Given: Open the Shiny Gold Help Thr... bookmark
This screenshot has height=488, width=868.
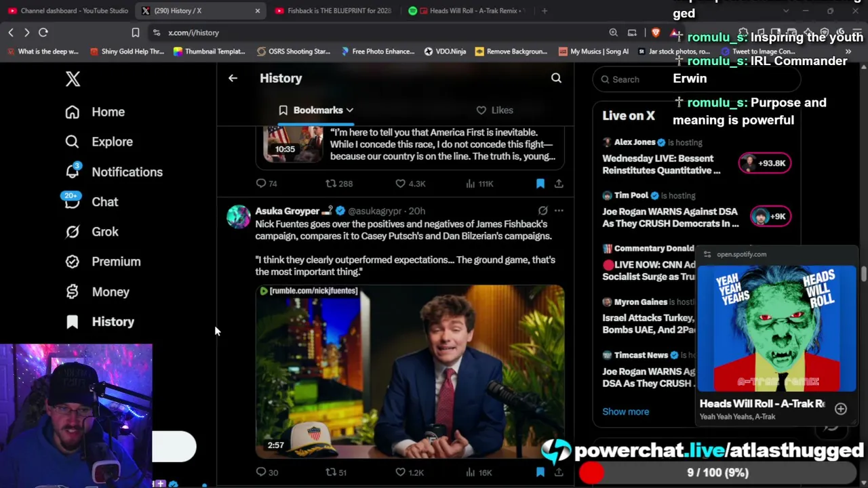Looking at the screenshot, I should click(127, 52).
